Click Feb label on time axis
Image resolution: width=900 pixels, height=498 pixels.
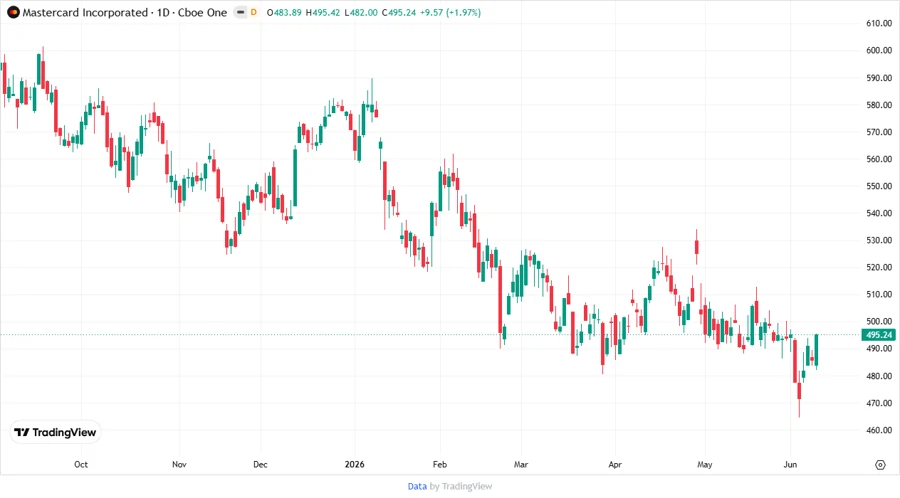coord(440,465)
